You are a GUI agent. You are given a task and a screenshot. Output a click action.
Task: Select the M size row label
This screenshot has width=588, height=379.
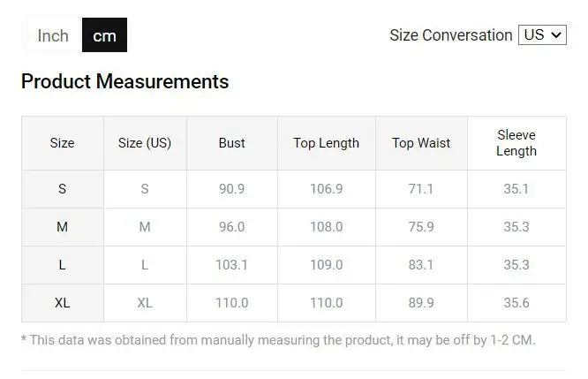pos(63,227)
